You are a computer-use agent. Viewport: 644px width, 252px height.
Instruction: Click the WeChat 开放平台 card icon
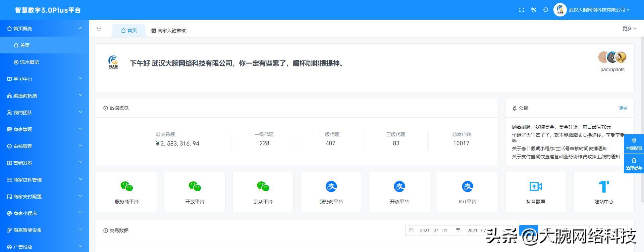195,186
